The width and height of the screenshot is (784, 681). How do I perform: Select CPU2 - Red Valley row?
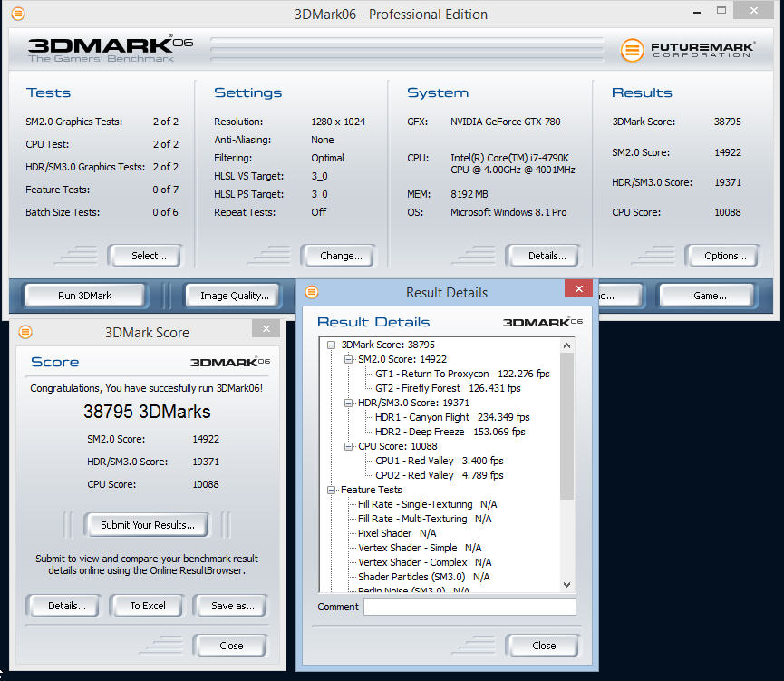[439, 475]
